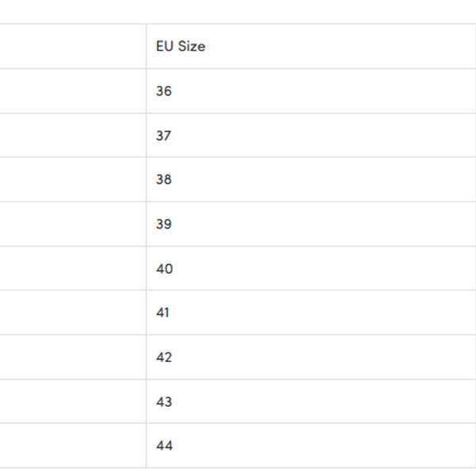Select the empty cell left of 38
This screenshot has height=476, width=476.
tap(73, 180)
